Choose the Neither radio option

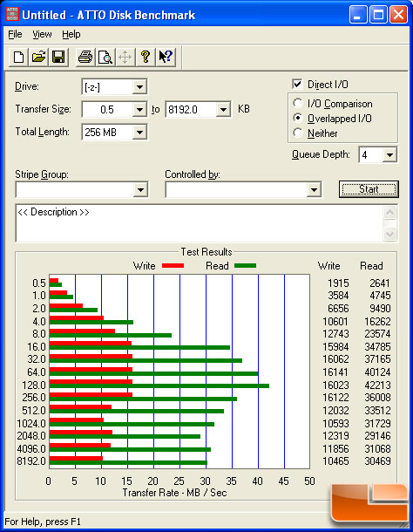[x=298, y=133]
